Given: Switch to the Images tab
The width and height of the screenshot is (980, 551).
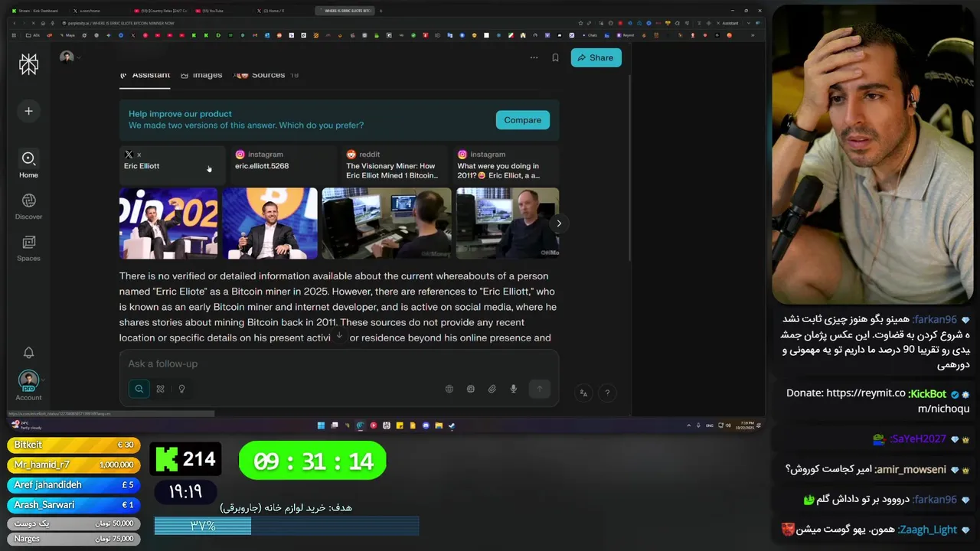Looking at the screenshot, I should coord(201,75).
